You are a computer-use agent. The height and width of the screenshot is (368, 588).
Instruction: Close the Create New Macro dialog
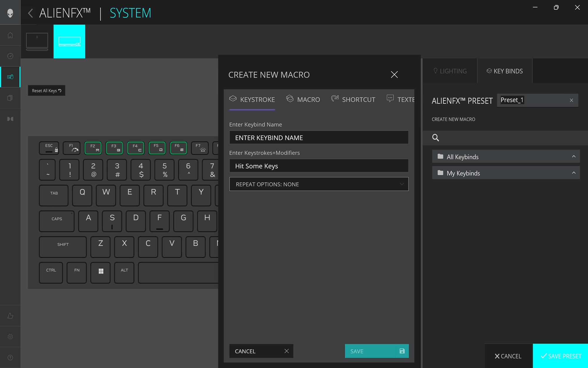point(394,74)
